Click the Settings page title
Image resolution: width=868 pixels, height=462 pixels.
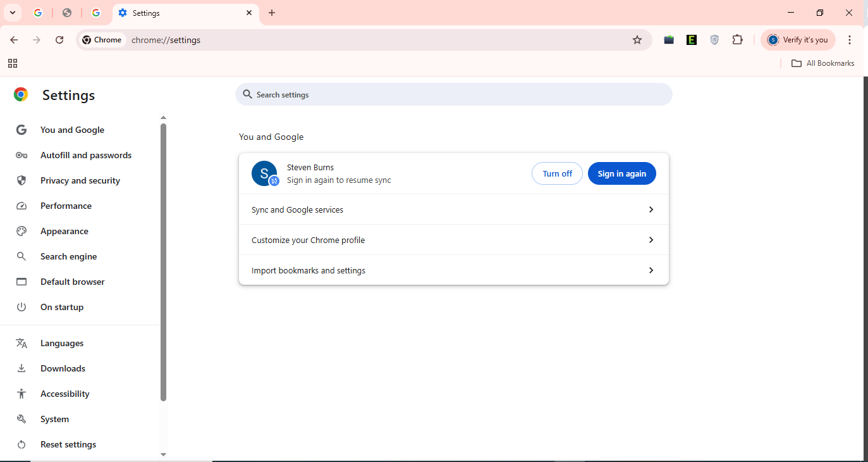pyautogui.click(x=68, y=95)
